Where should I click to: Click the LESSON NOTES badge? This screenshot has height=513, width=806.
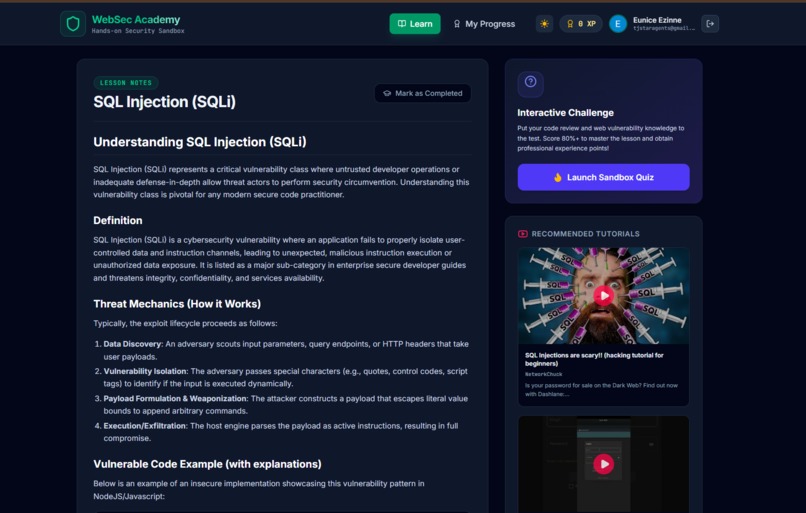pyautogui.click(x=126, y=83)
